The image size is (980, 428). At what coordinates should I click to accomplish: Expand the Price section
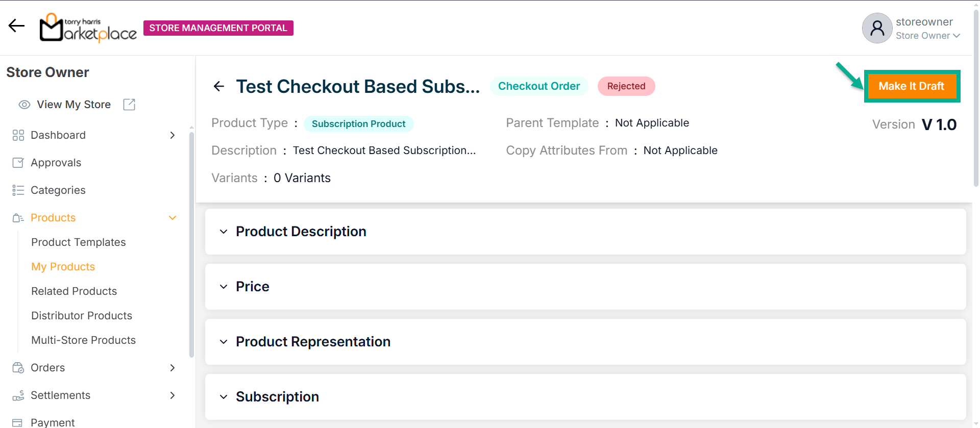[224, 287]
